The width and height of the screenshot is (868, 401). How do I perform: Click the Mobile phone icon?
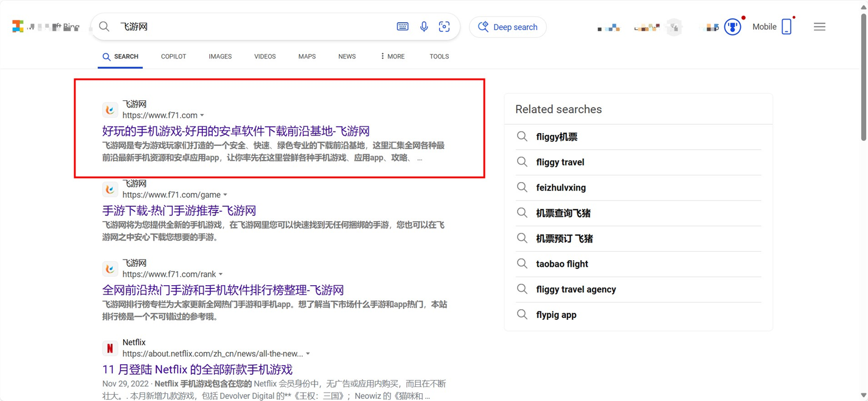(787, 27)
